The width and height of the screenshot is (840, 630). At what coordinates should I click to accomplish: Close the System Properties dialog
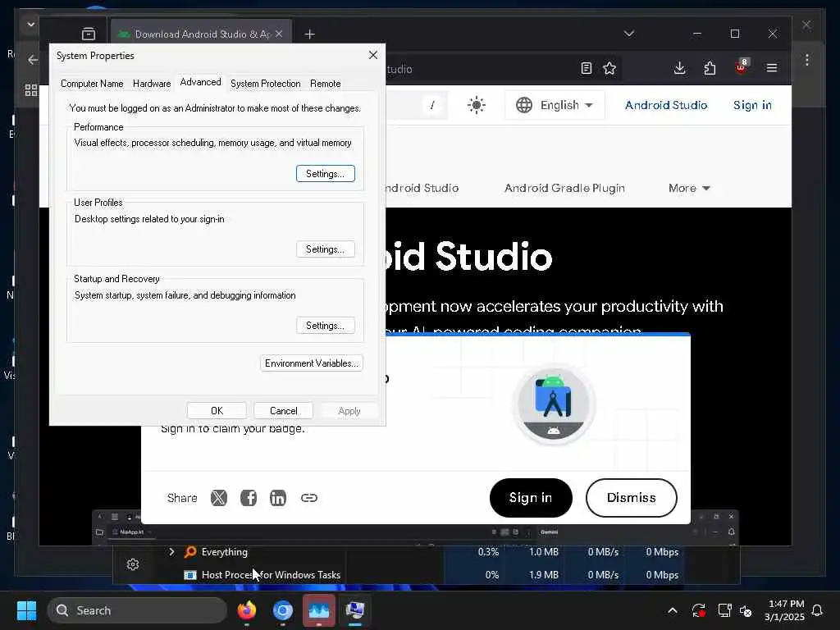click(x=373, y=55)
